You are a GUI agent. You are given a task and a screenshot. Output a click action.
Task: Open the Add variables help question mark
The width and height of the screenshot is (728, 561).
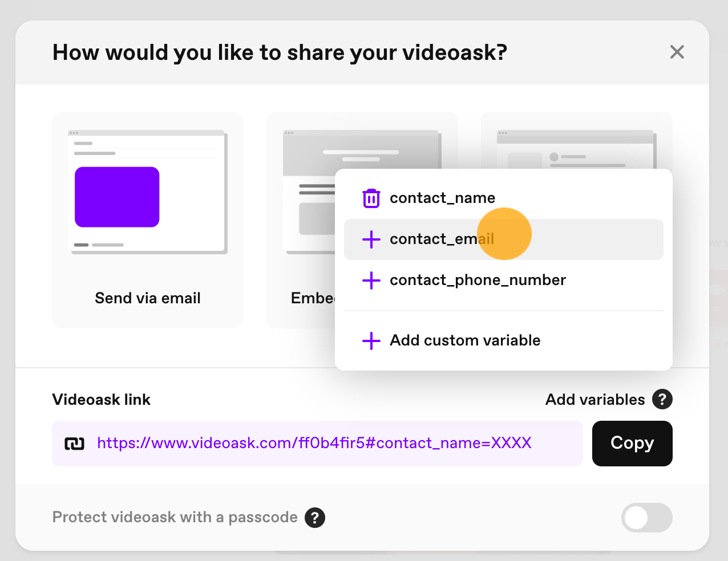pyautogui.click(x=662, y=400)
